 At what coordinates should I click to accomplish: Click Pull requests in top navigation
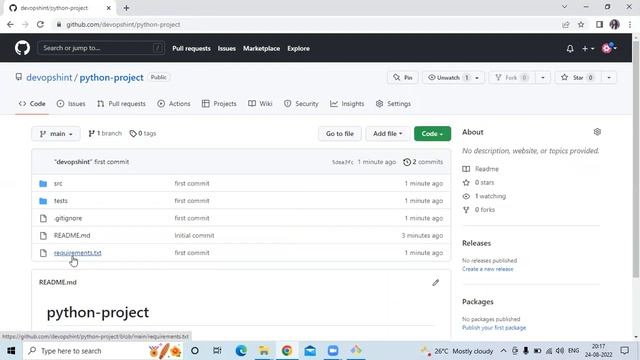pyautogui.click(x=191, y=49)
